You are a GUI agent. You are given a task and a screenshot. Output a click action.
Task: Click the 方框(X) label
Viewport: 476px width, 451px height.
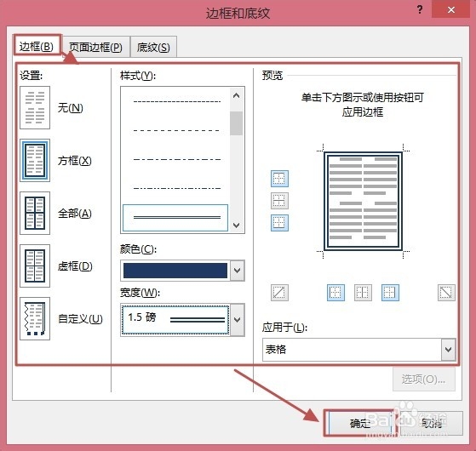pyautogui.click(x=75, y=161)
